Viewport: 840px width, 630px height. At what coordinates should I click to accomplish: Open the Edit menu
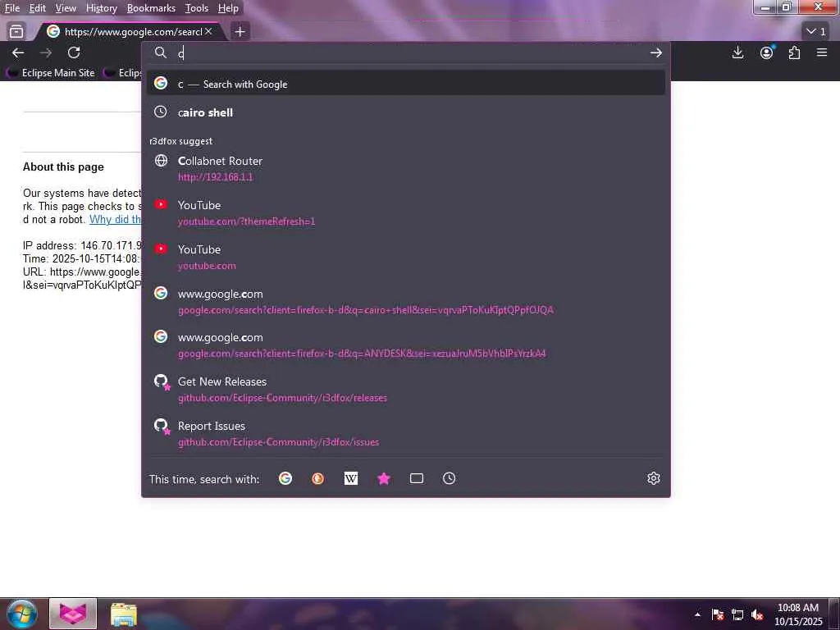[x=38, y=8]
